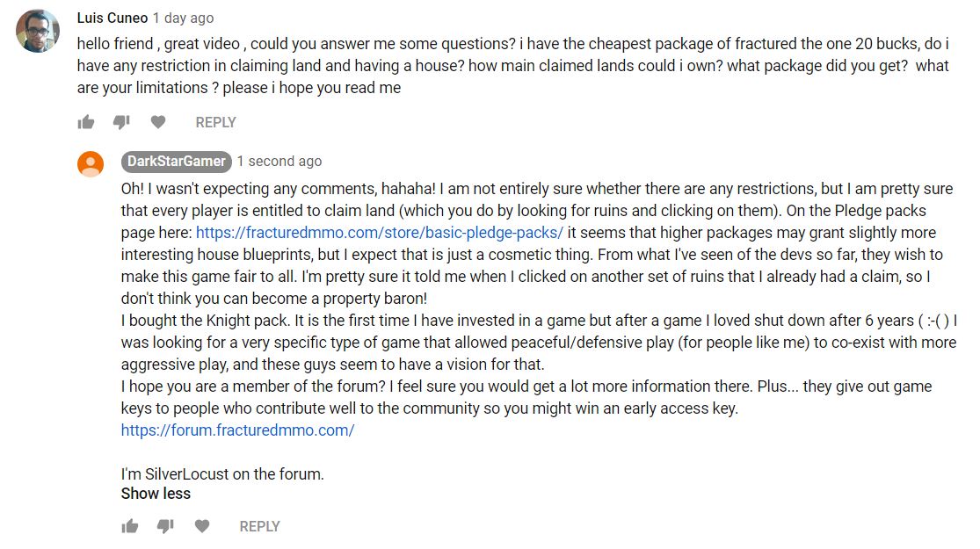Click the DarkStarGamer name badge
The image size is (980, 549).
click(177, 162)
